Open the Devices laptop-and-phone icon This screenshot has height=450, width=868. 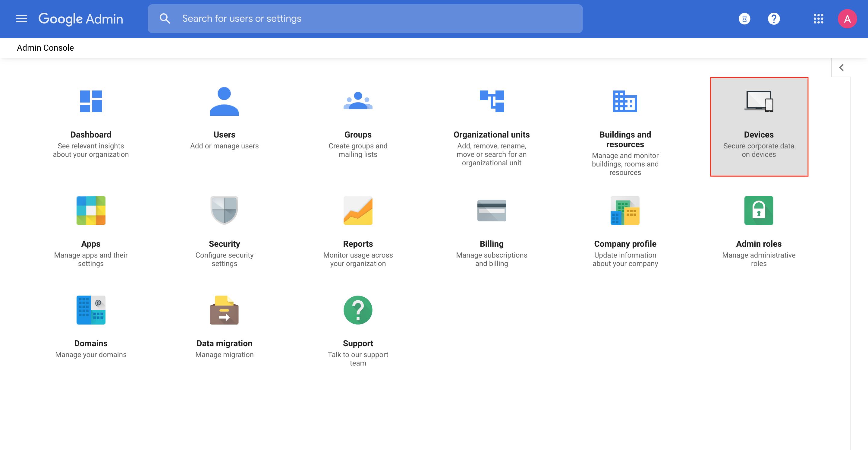point(759,101)
